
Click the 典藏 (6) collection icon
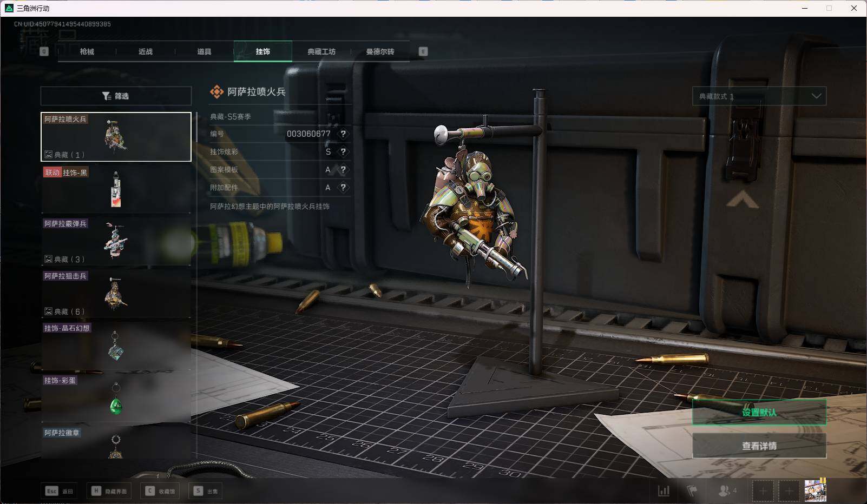click(x=48, y=311)
